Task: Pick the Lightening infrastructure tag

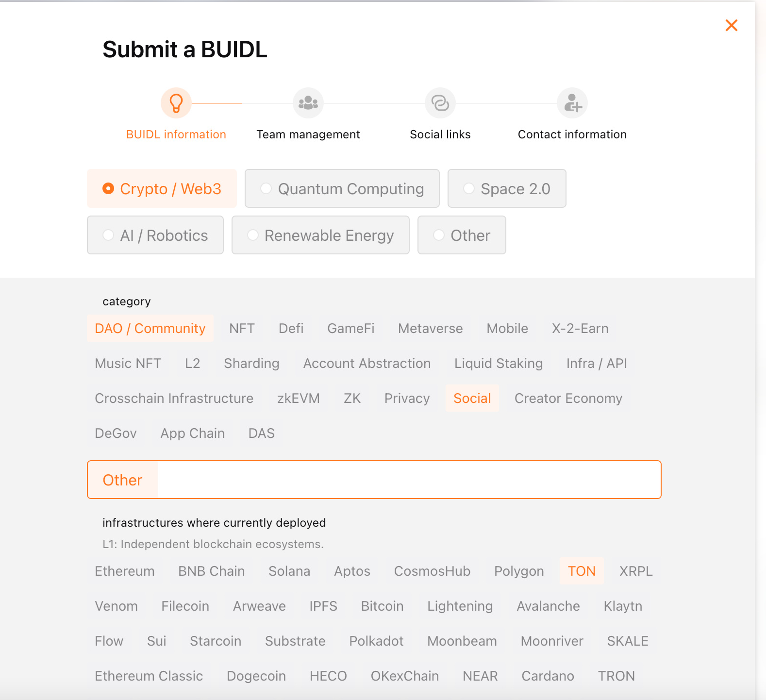Action: [460, 606]
